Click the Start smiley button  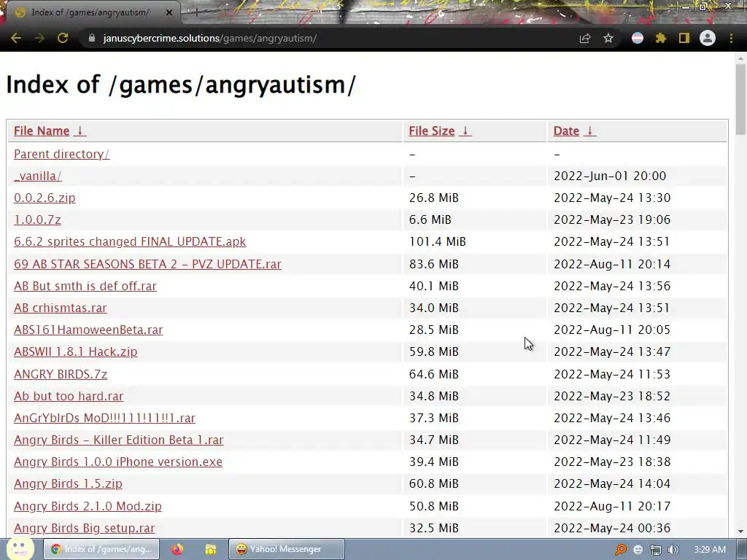[x=20, y=548]
